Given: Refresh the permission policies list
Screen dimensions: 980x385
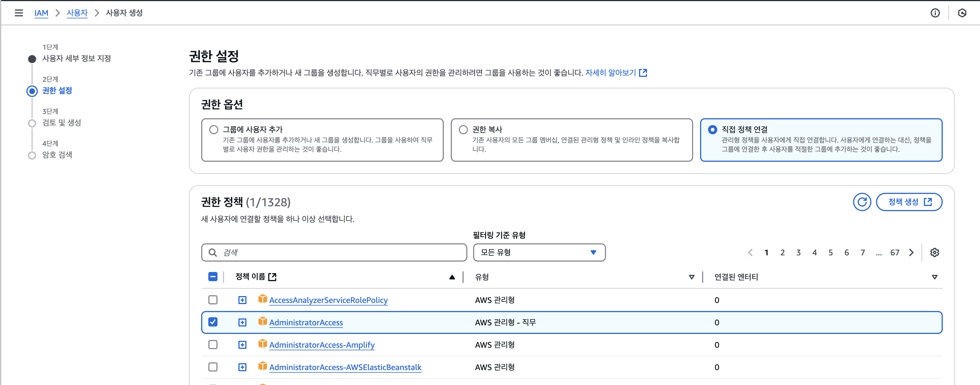Looking at the screenshot, I should coord(862,202).
